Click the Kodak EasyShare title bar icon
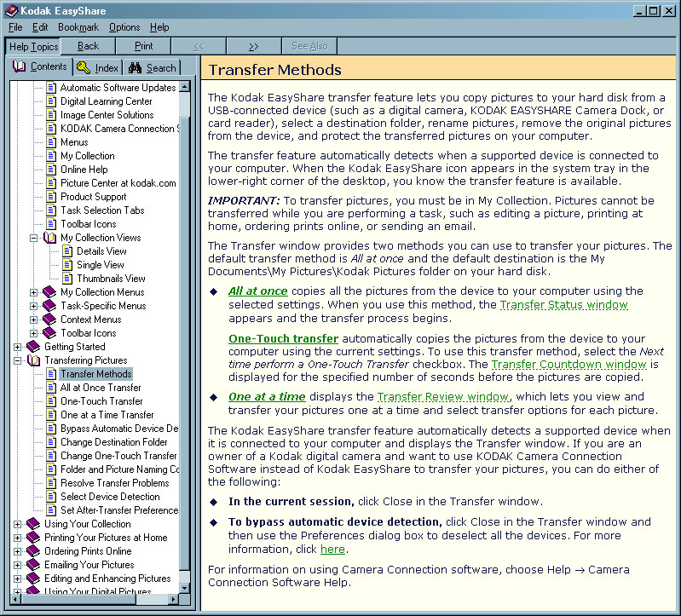This screenshot has height=616, width=681. (x=10, y=10)
